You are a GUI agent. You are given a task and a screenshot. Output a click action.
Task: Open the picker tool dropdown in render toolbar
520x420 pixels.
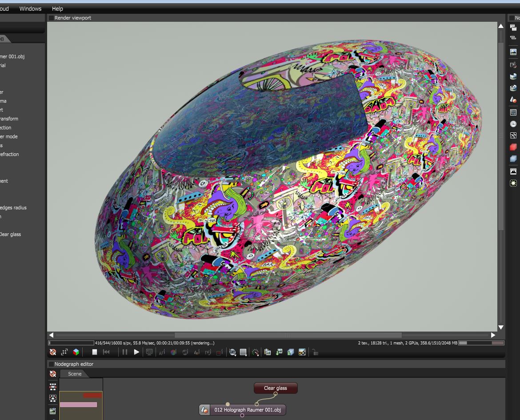pos(255,352)
